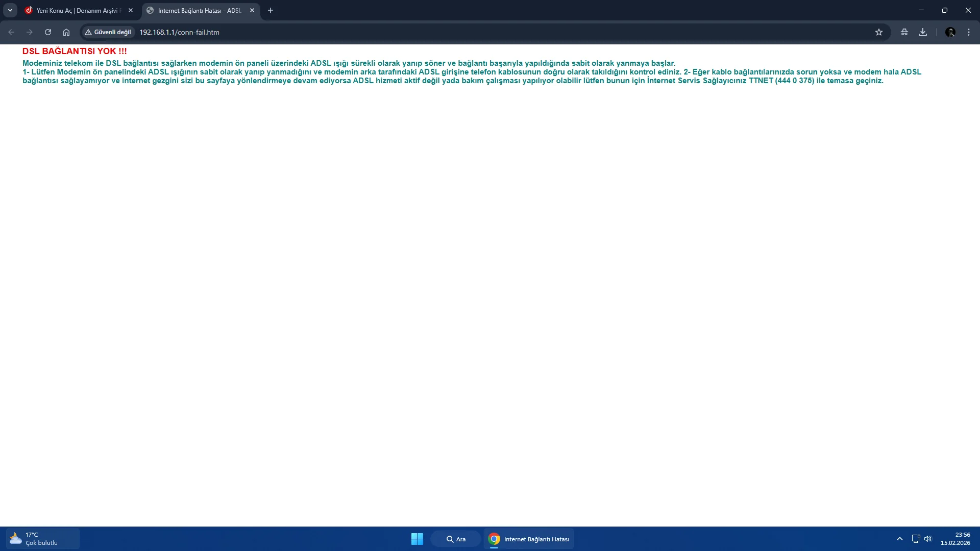This screenshot has height=551, width=980.
Task: Open a new browser tab
Action: pos(271,10)
